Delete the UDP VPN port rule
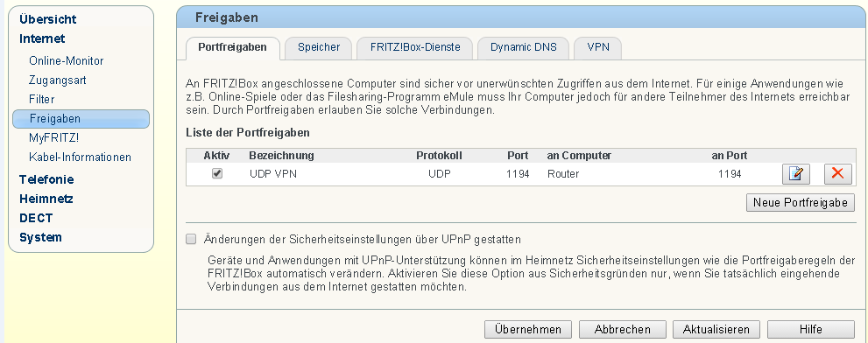868x343 pixels. pyautogui.click(x=838, y=174)
